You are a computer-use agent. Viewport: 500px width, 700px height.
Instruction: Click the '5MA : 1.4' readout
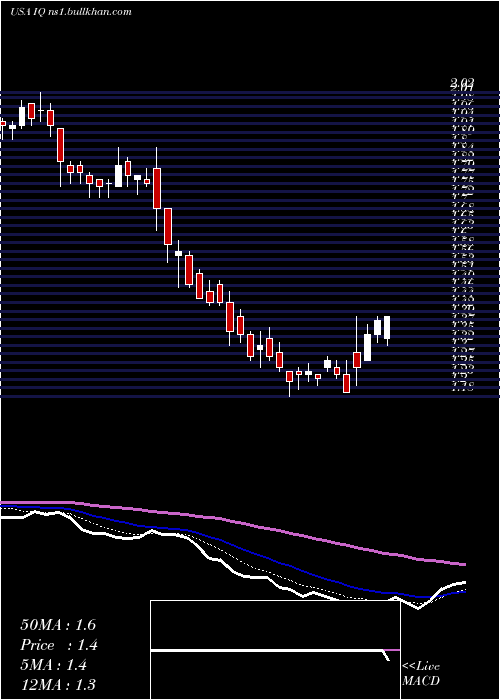tap(54, 665)
